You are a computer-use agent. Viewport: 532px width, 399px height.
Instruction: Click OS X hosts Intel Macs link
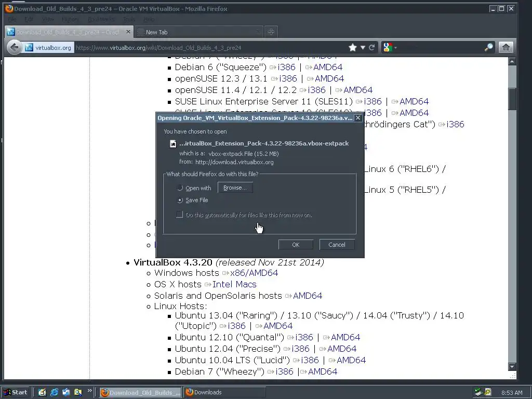[234, 284]
